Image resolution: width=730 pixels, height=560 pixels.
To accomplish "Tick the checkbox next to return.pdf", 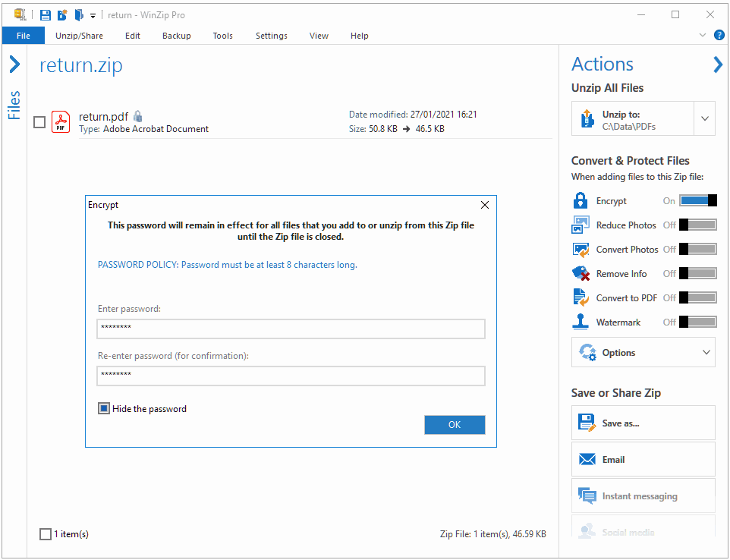I will pyautogui.click(x=39, y=122).
